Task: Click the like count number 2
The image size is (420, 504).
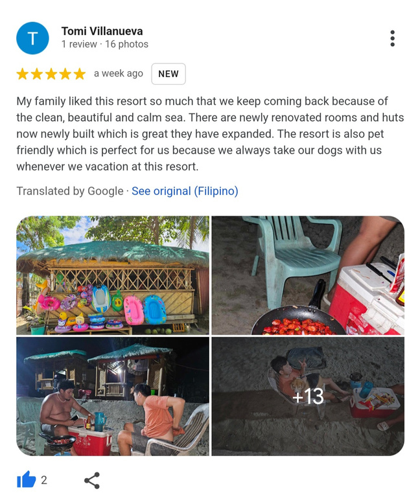Action: pos(44,480)
